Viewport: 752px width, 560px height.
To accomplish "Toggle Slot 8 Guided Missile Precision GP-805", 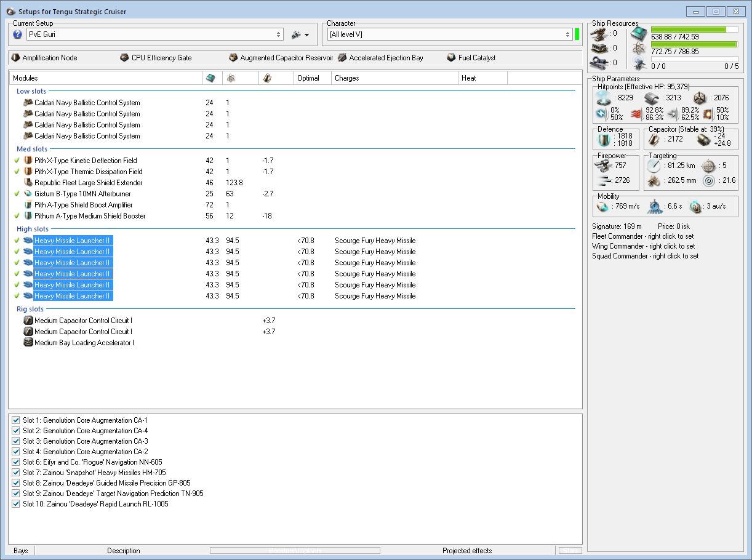I will point(16,483).
